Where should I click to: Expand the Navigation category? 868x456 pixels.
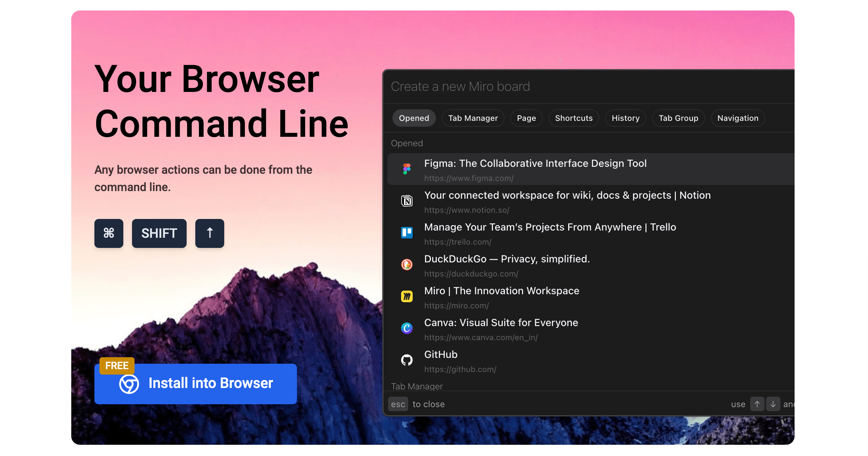pyautogui.click(x=737, y=118)
